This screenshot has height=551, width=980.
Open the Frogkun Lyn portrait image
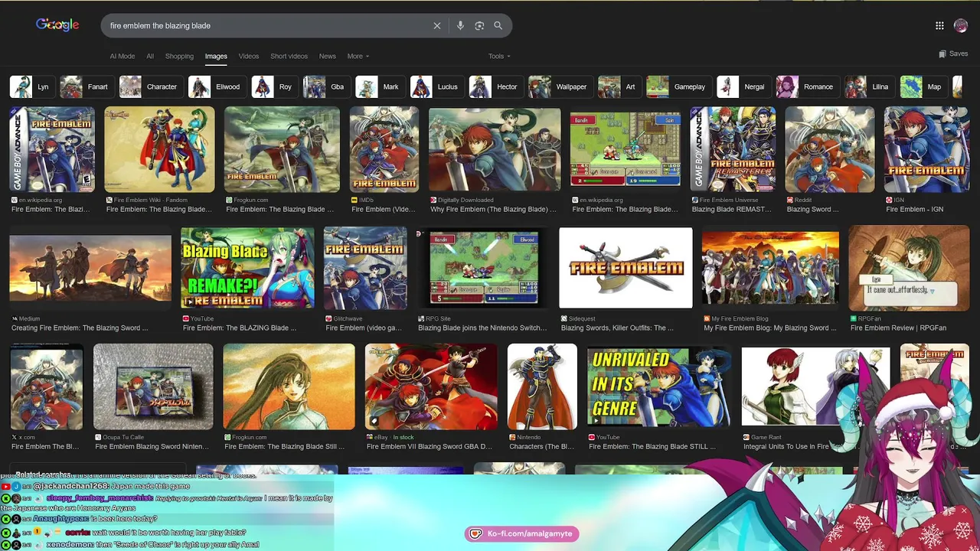coord(289,386)
